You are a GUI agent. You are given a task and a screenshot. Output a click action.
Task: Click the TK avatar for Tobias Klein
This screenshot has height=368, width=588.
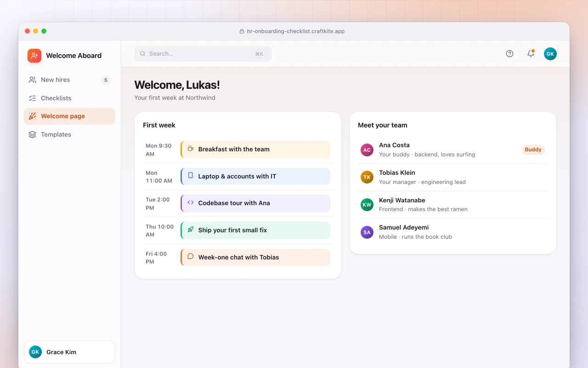point(367,177)
